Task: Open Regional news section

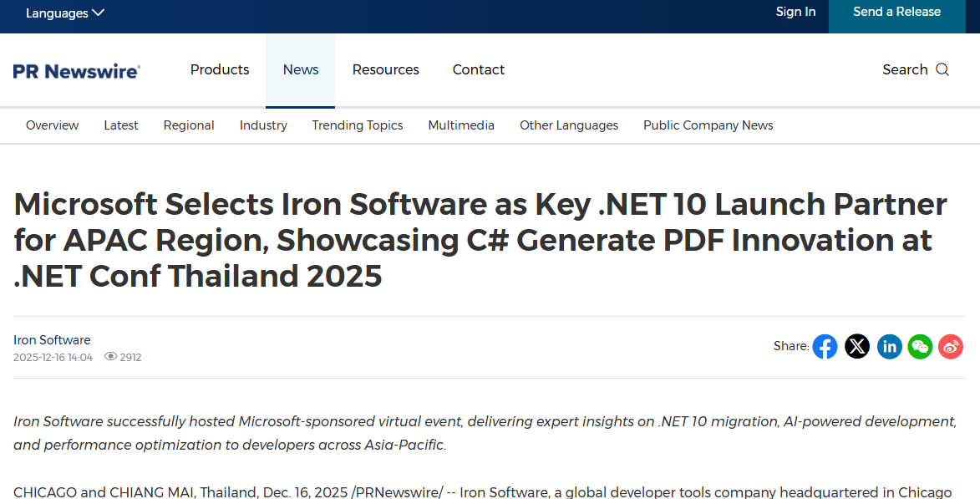Action: [189, 125]
